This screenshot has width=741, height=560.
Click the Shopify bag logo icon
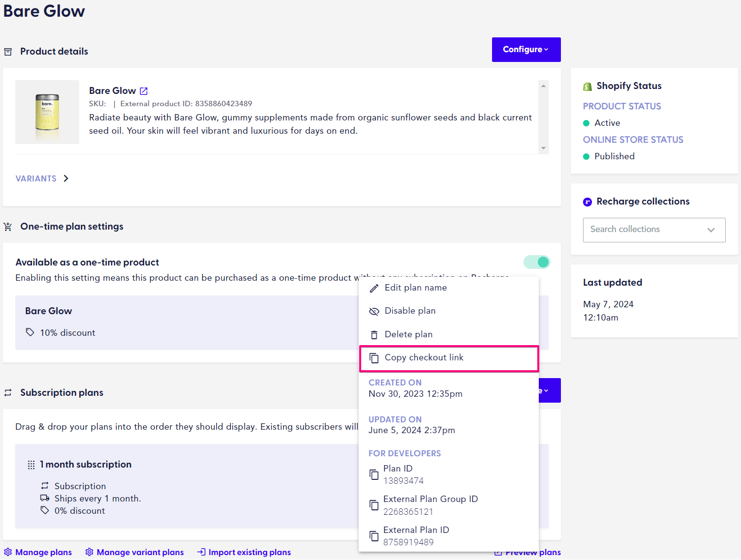(x=587, y=87)
